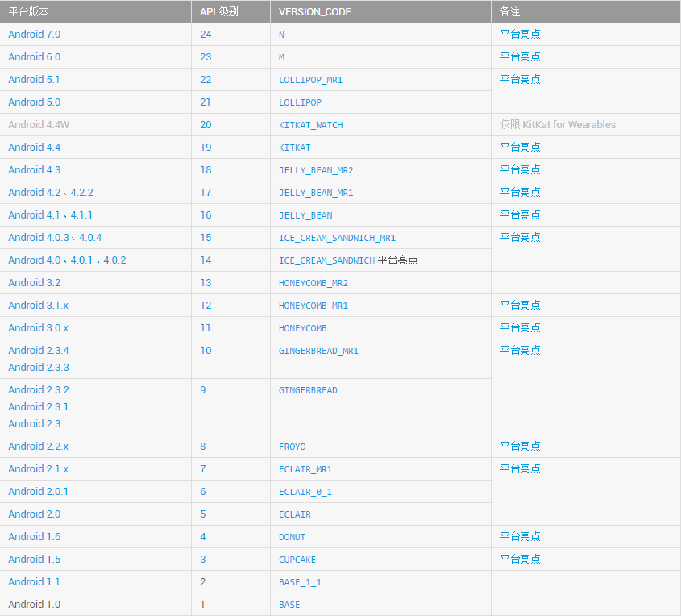Select the Android 2.0.1 link

pyautogui.click(x=38, y=492)
